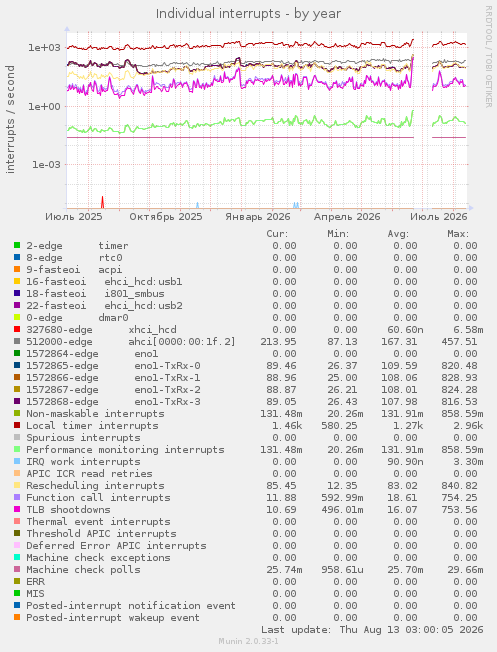Click the Cur column header
497x652 pixels.
[x=277, y=234]
